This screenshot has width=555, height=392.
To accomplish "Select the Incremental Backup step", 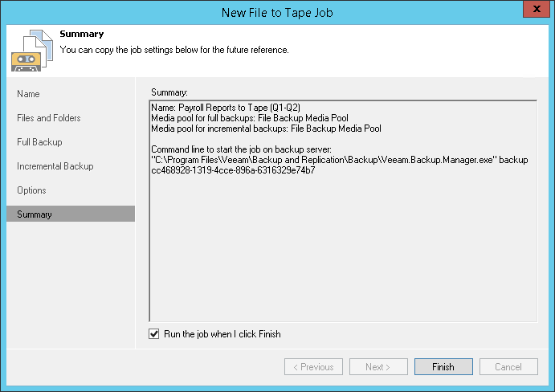I will 55,166.
